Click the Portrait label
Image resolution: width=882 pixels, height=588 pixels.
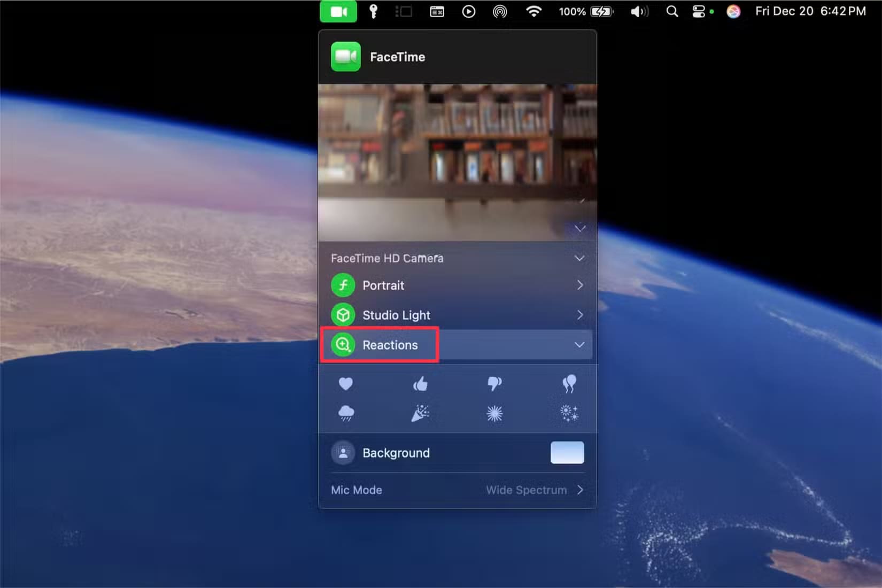tap(383, 285)
